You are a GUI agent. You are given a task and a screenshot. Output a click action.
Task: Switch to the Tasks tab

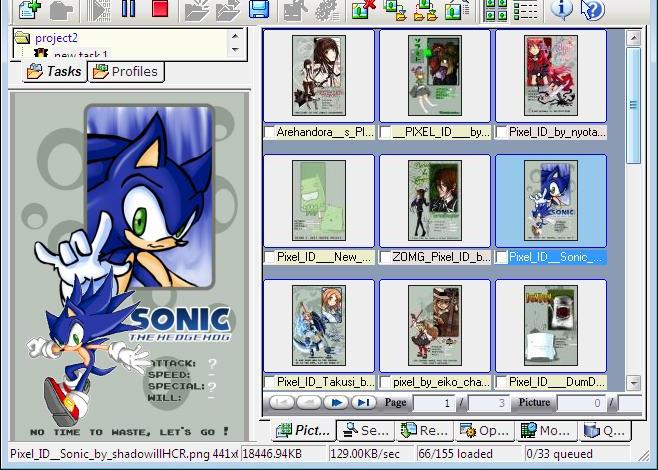pyautogui.click(x=54, y=71)
